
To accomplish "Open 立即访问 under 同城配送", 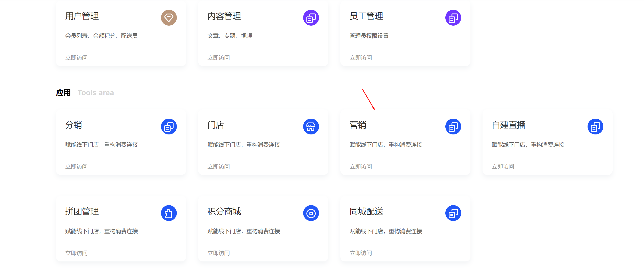I will [x=361, y=253].
